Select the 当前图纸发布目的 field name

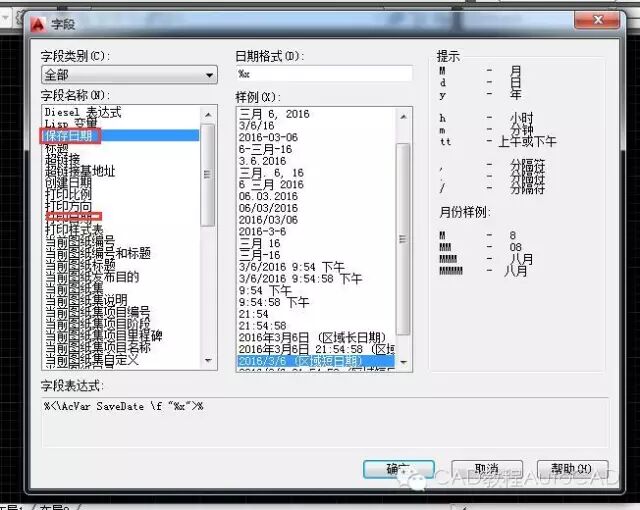[92, 277]
